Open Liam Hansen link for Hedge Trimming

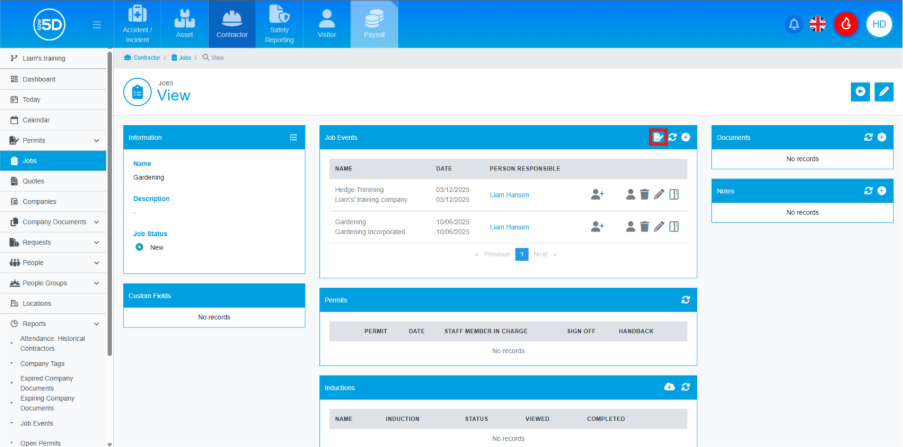(509, 194)
